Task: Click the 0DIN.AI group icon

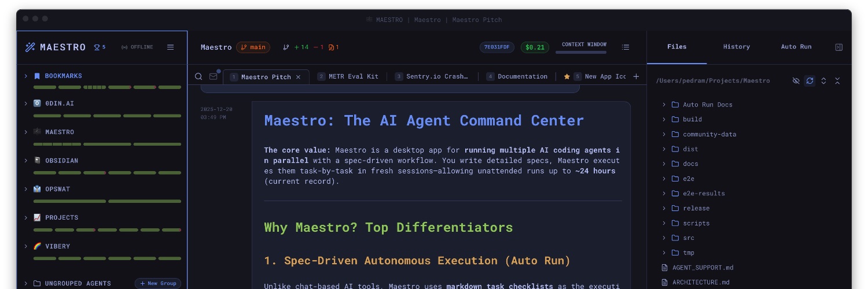Action: pyautogui.click(x=37, y=103)
